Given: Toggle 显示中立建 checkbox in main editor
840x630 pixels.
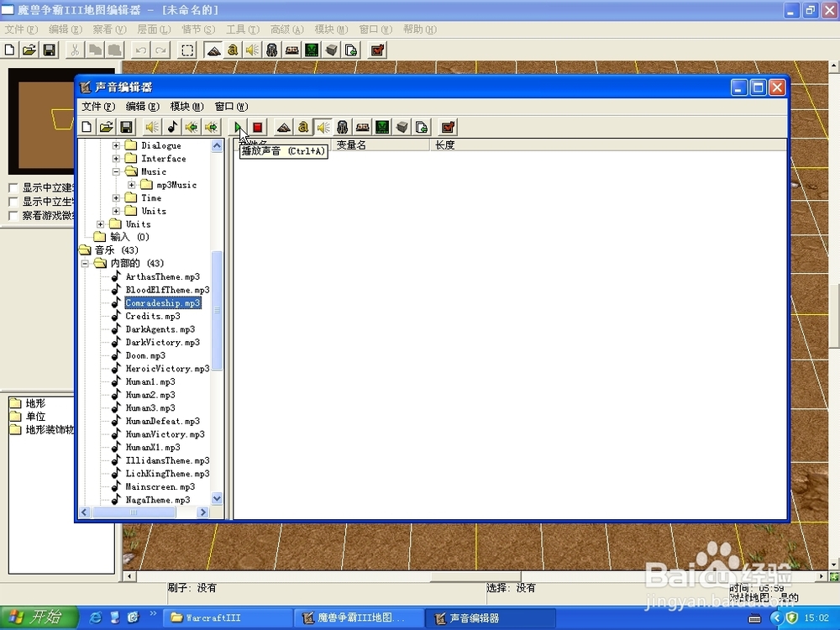Looking at the screenshot, I should pos(14,188).
